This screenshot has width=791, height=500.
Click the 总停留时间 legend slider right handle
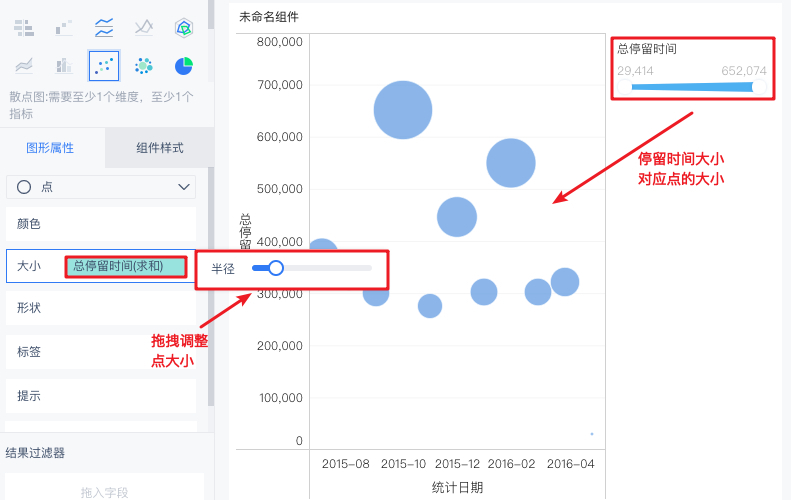click(759, 87)
